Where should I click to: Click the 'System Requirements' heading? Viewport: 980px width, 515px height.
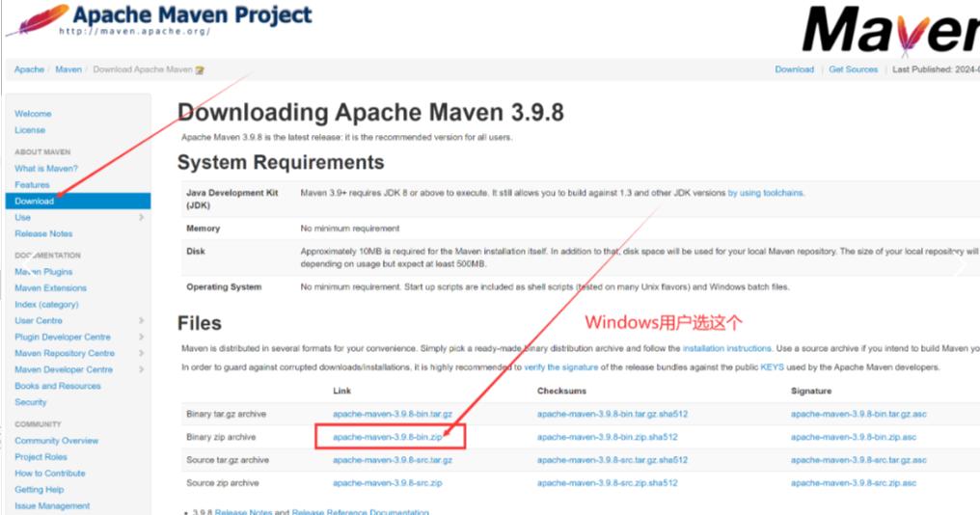coord(281,162)
